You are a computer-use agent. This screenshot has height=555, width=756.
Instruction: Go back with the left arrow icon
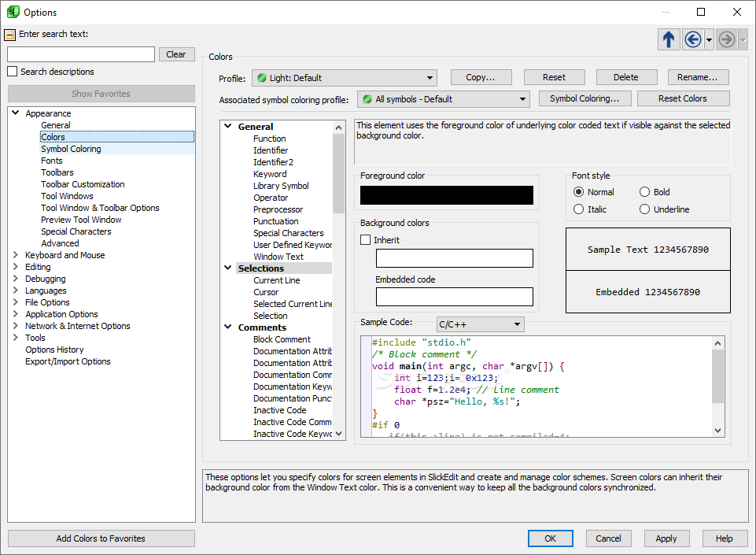click(693, 39)
